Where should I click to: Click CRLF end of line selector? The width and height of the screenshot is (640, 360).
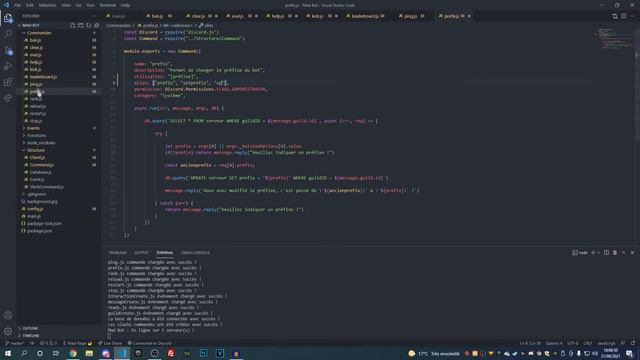tap(587, 343)
